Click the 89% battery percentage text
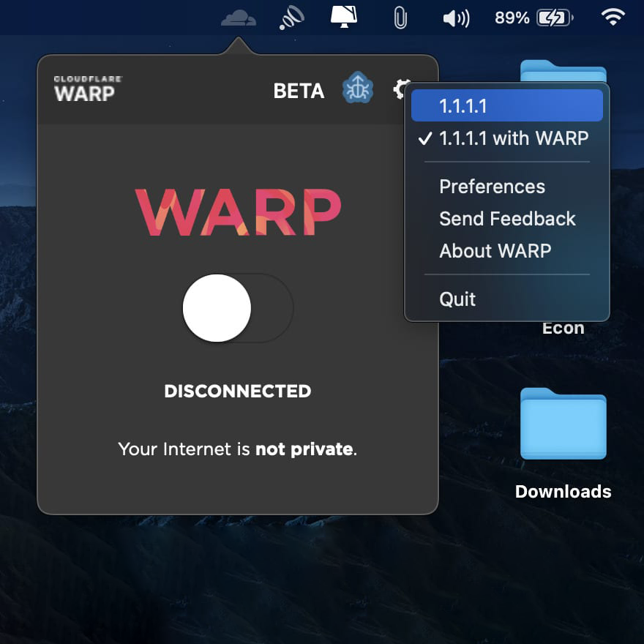This screenshot has height=644, width=644. click(512, 18)
